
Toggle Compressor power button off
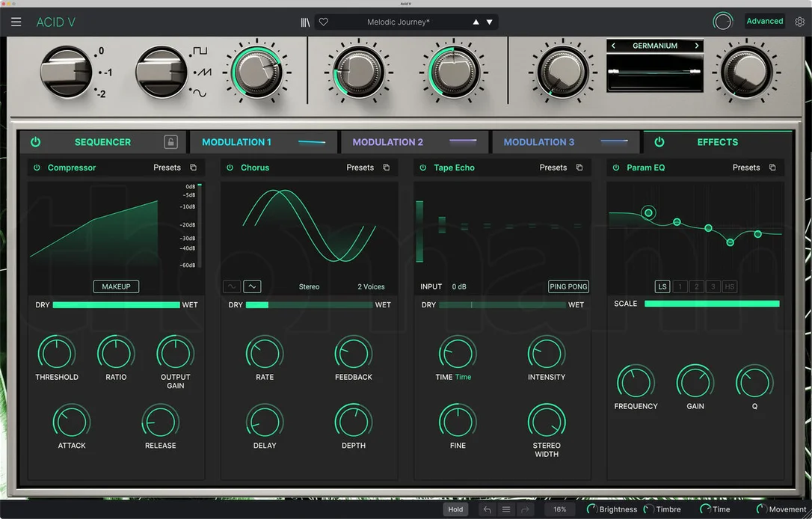[37, 168]
